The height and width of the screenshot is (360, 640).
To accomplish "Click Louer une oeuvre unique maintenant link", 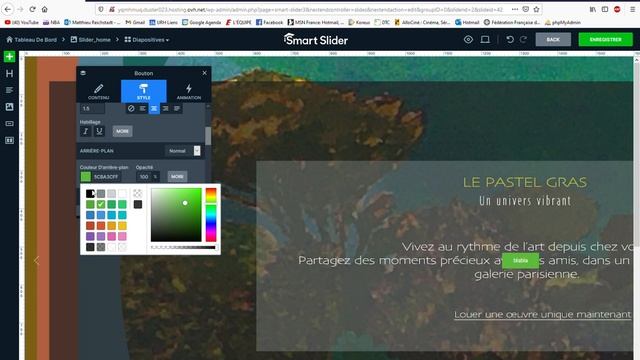I will 542,314.
